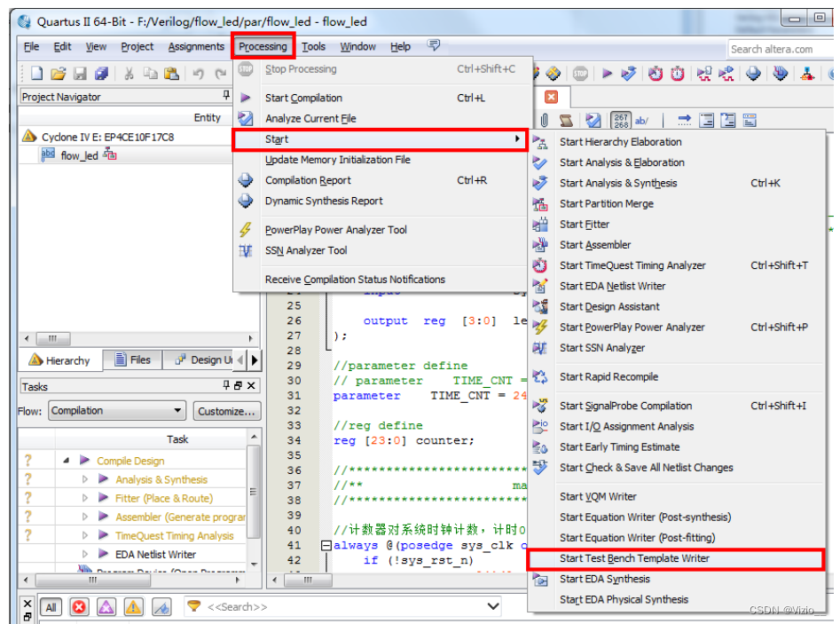Start compilation with purple play toolbar icon

pos(607,73)
